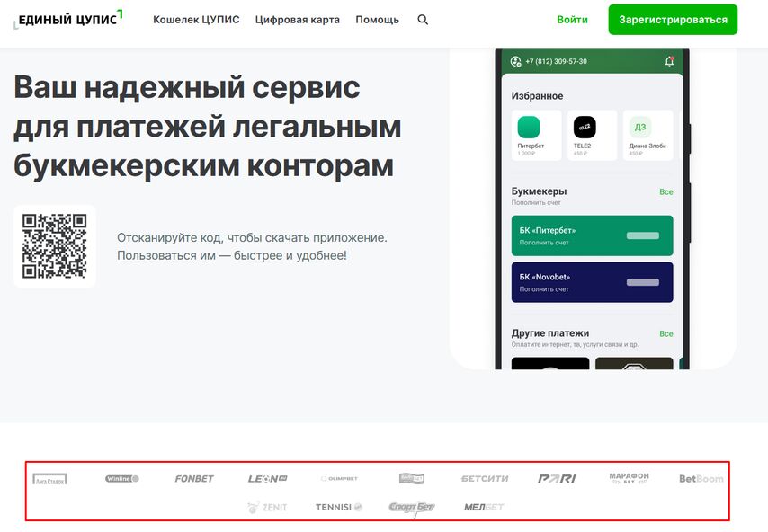Click the OLIMPBET bookmaker logo
This screenshot has height=532, width=768.
339,479
